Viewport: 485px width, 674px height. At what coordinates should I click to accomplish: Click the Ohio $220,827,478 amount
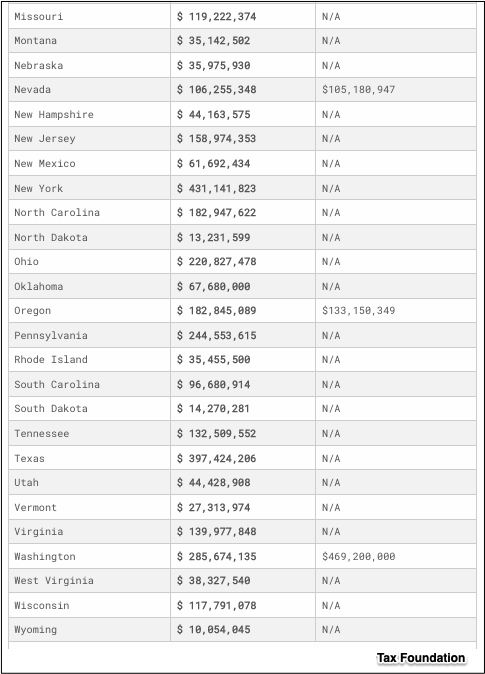216,262
